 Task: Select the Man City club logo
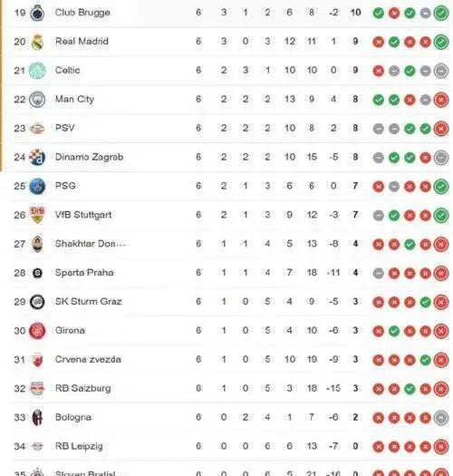point(37,99)
